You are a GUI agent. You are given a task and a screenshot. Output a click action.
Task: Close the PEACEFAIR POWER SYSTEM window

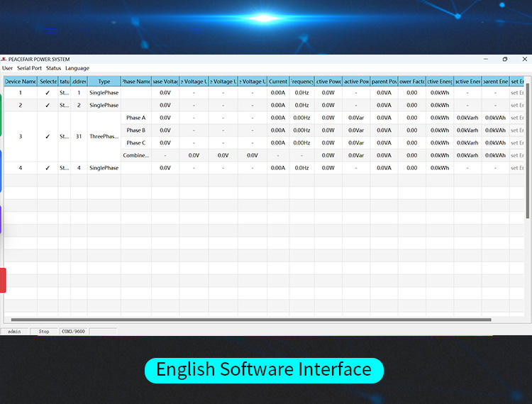[x=523, y=60]
